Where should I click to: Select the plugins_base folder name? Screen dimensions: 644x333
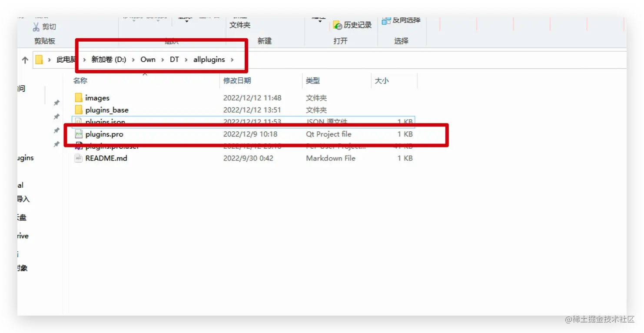click(x=107, y=110)
